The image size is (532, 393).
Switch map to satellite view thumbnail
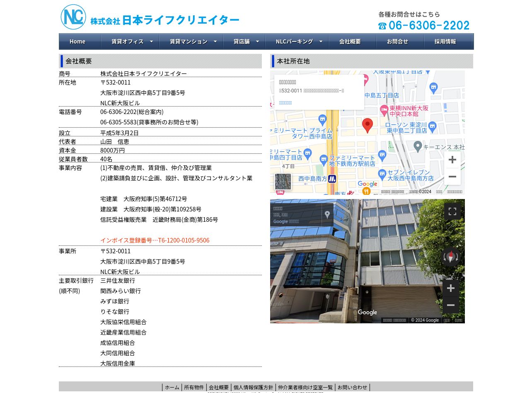tap(283, 182)
